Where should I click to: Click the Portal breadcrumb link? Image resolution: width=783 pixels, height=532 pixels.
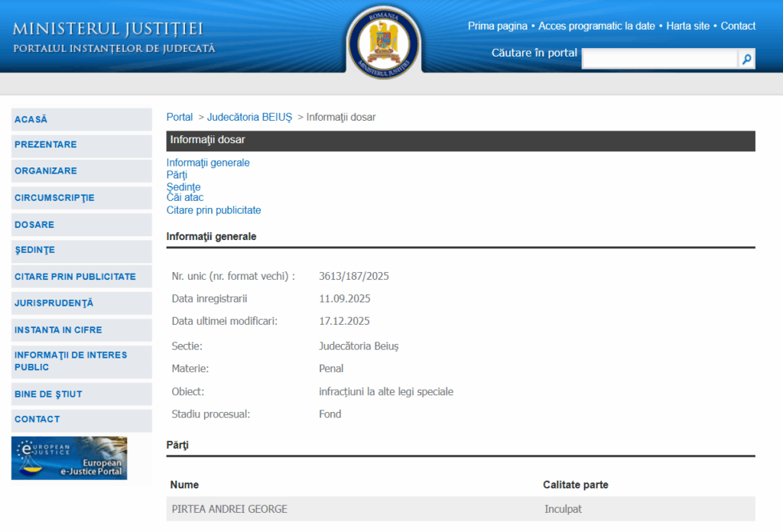click(x=180, y=117)
